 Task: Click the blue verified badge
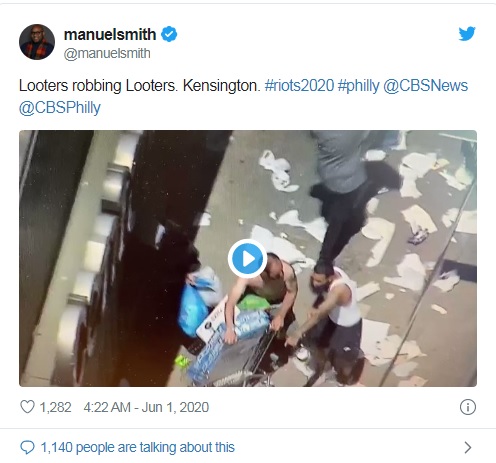169,34
